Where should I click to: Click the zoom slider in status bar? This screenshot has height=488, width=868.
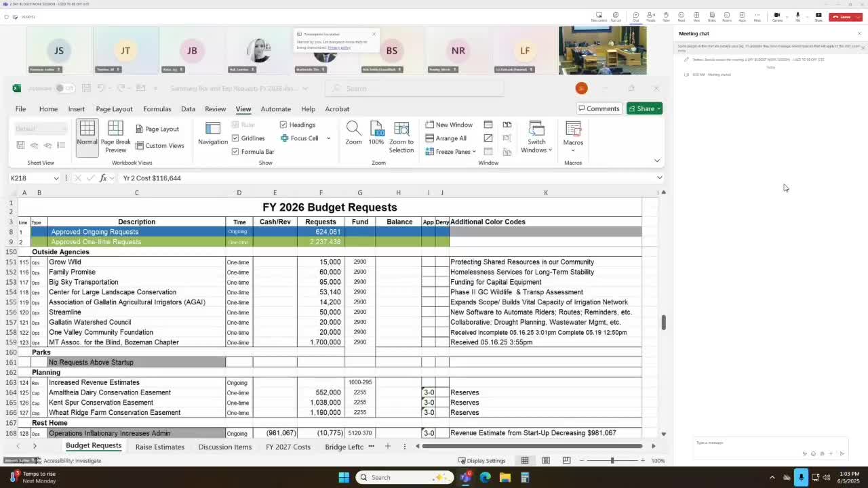[612, 461]
